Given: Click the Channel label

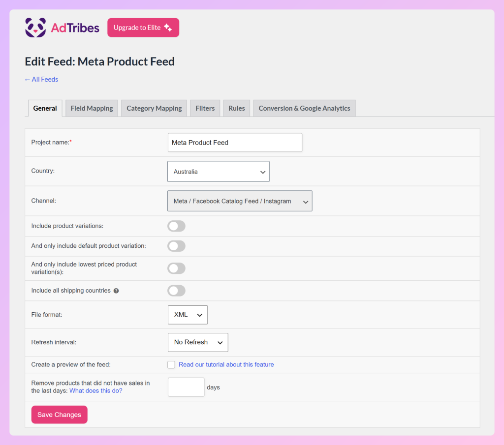Looking at the screenshot, I should coord(43,201).
